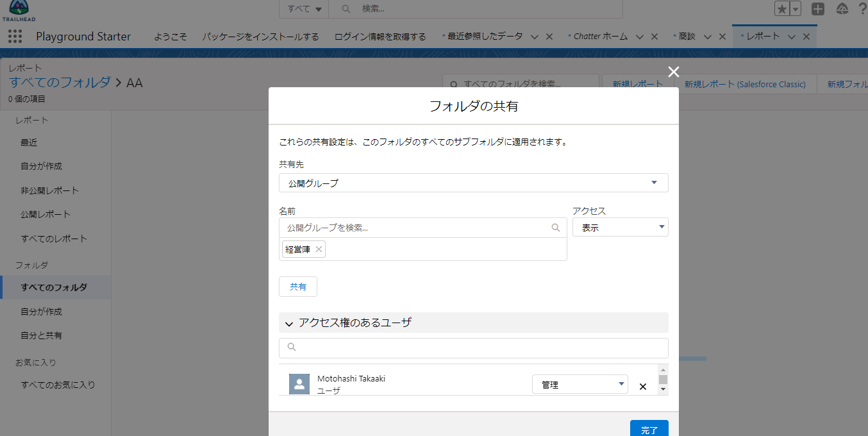Click Motohashi Takaaki's user avatar icon
Viewport: 868px width, 436px height.
299,383
